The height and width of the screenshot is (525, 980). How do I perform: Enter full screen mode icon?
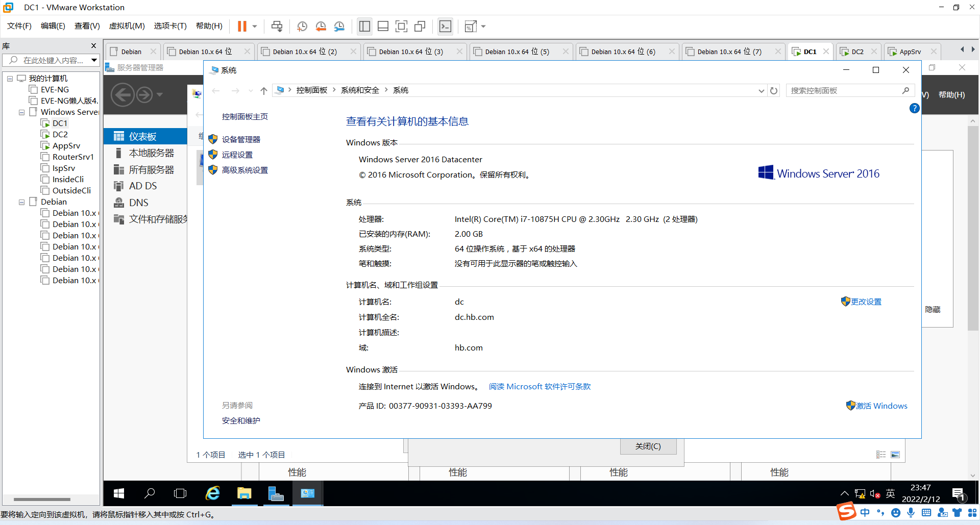[401, 27]
